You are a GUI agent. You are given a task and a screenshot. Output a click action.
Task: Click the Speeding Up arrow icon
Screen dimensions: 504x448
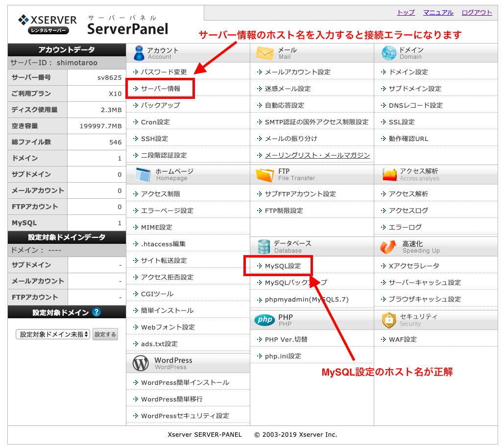click(x=388, y=247)
